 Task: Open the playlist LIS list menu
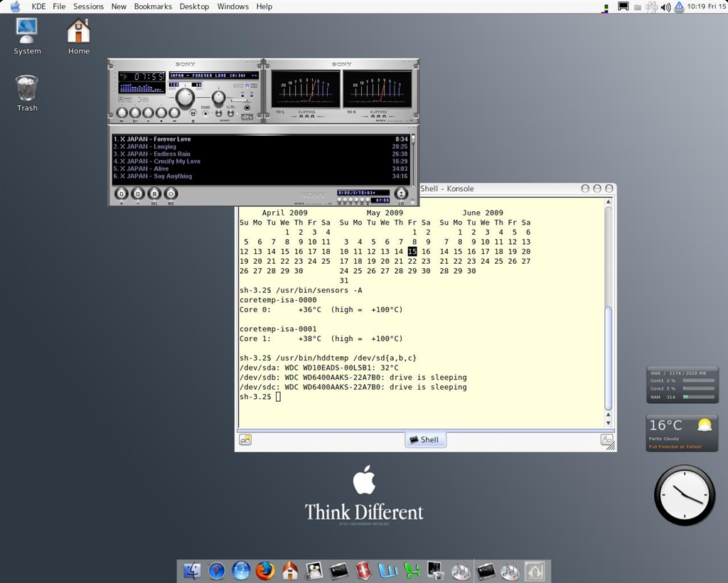(x=401, y=193)
